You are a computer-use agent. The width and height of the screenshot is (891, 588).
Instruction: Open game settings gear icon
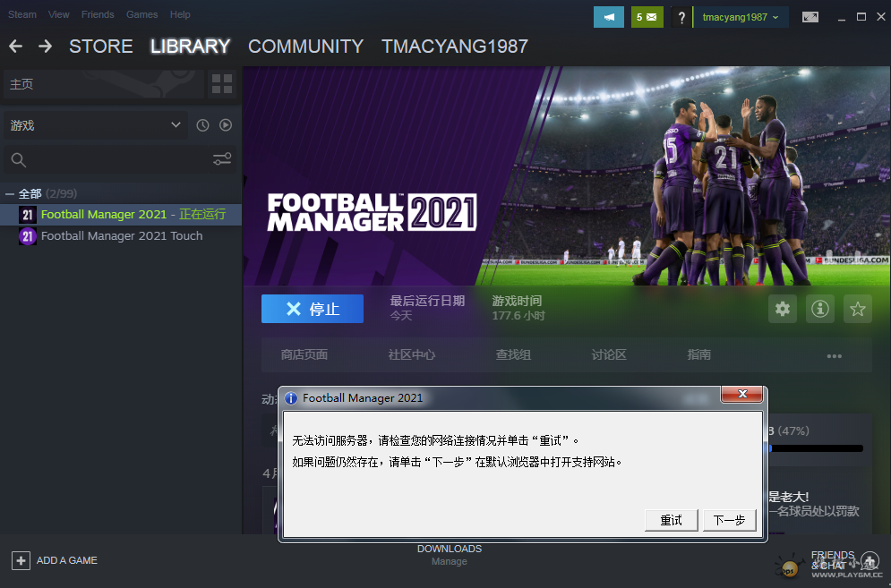(783, 309)
